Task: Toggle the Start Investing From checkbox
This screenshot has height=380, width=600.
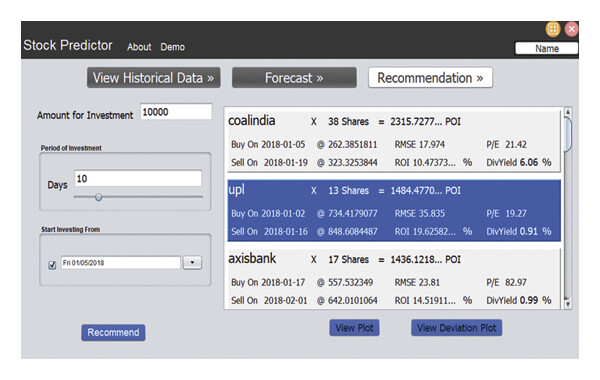Action: (52, 265)
